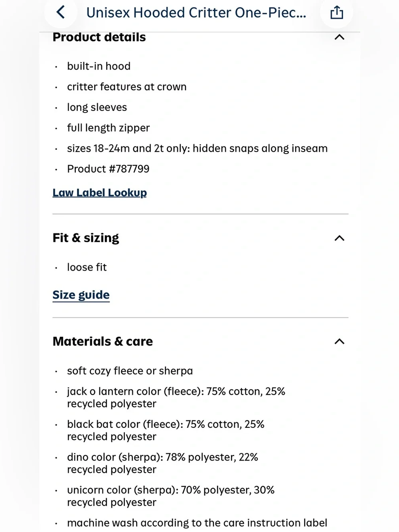This screenshot has width=399, height=532.
Task: Tap the back arrow icon
Action: click(61, 12)
